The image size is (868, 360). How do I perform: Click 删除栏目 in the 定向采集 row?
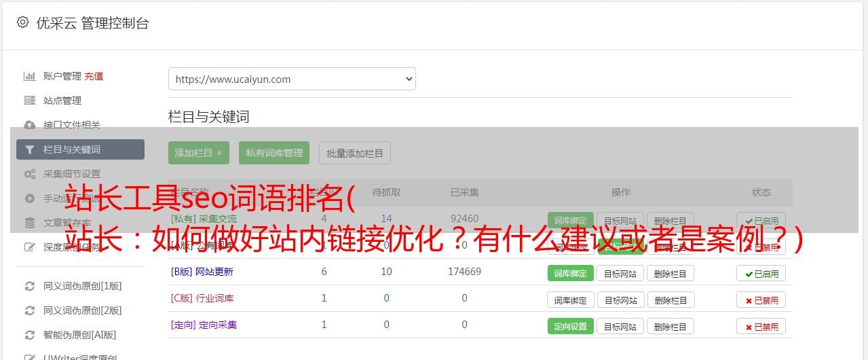pos(671,326)
